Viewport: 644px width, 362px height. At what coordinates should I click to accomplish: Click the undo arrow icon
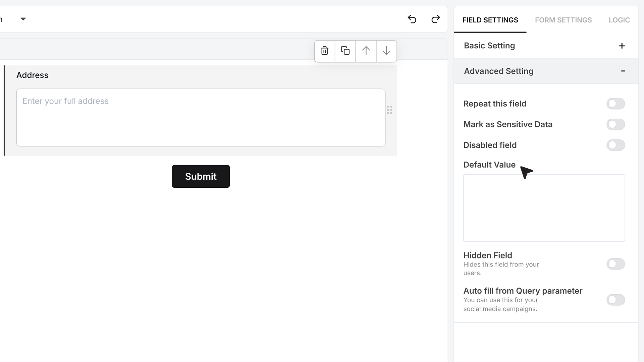click(412, 19)
